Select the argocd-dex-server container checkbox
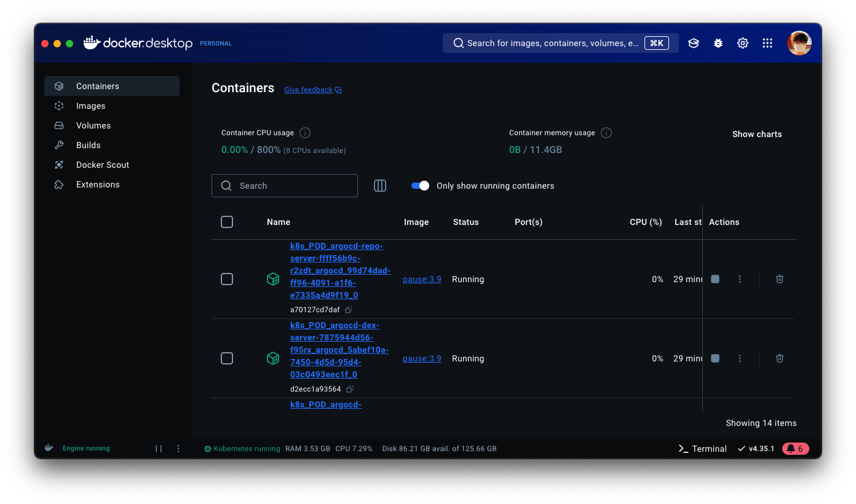The height and width of the screenshot is (504, 856). (227, 358)
